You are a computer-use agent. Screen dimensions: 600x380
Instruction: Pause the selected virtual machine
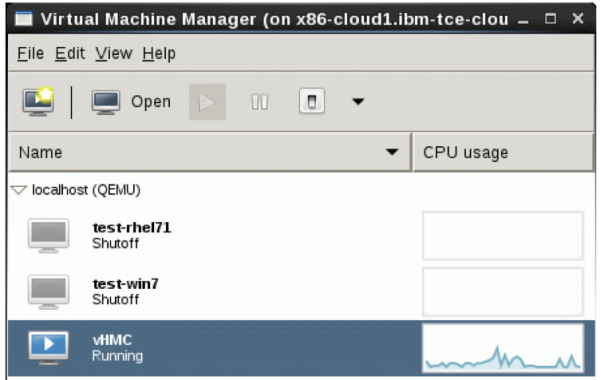click(x=260, y=102)
